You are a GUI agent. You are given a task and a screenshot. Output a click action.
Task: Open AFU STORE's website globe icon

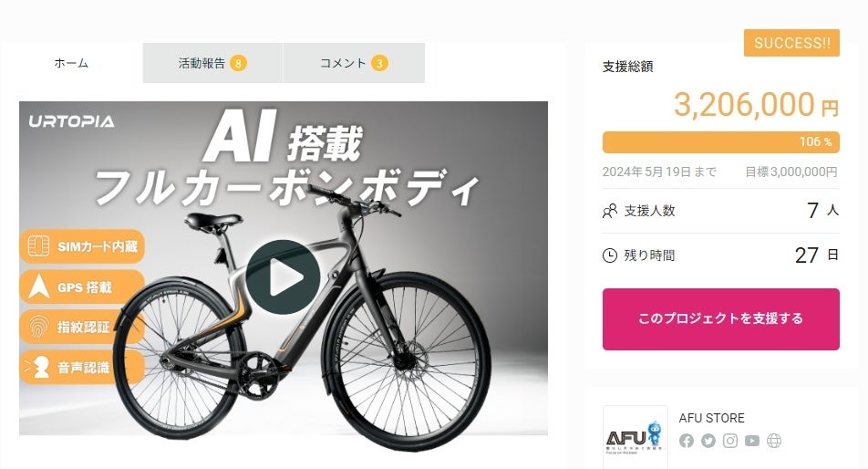point(774,441)
